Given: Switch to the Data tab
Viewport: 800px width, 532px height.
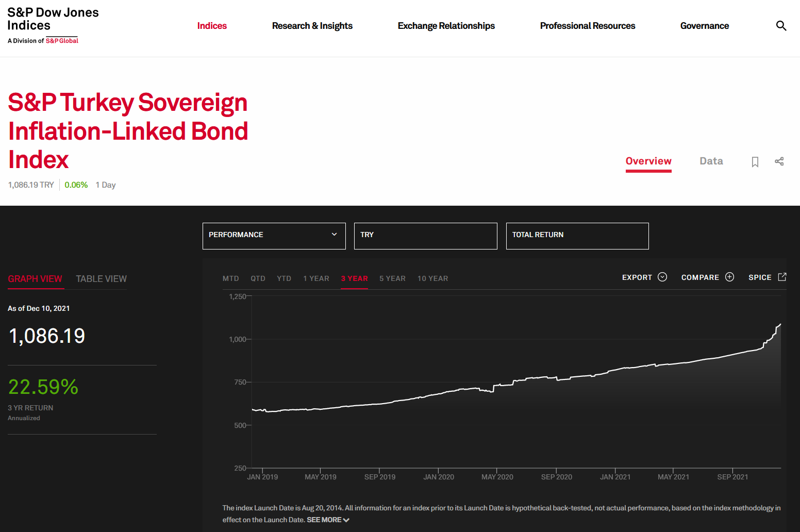Looking at the screenshot, I should (x=711, y=161).
